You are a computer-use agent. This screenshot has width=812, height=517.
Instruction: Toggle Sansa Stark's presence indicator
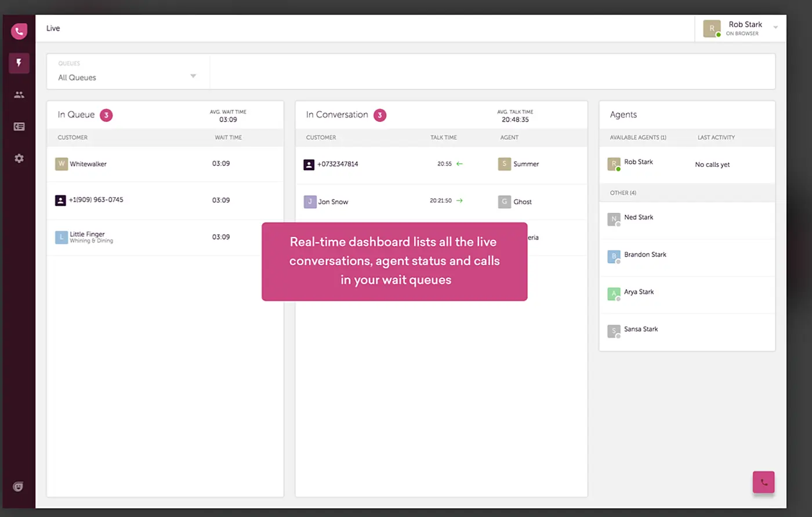619,336
